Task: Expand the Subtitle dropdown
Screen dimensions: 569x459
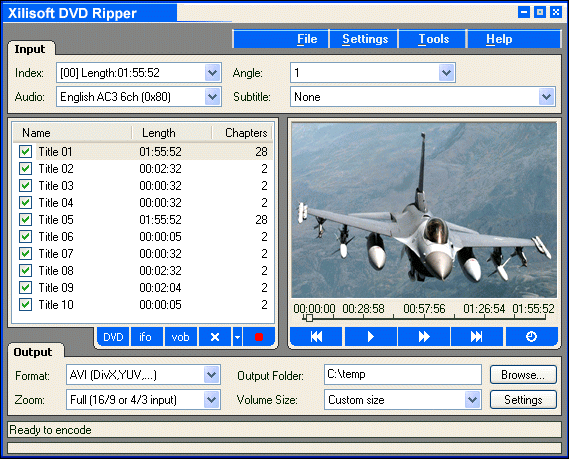Action: [x=547, y=97]
